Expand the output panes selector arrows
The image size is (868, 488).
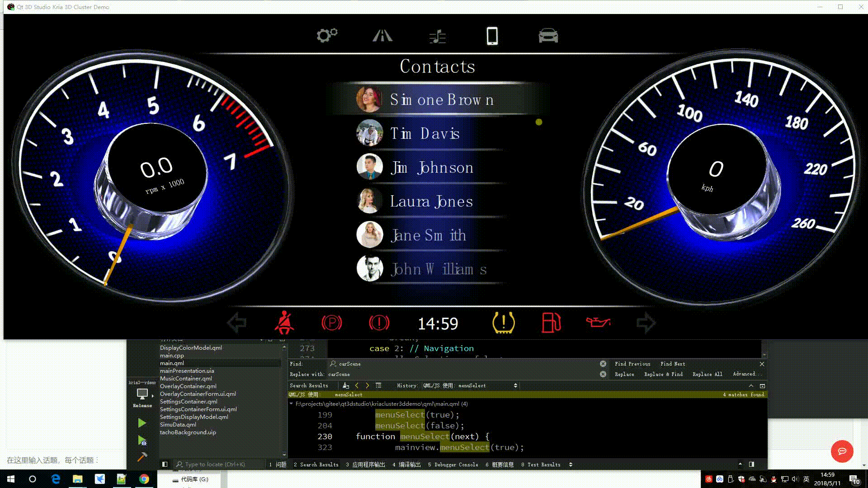571,465
